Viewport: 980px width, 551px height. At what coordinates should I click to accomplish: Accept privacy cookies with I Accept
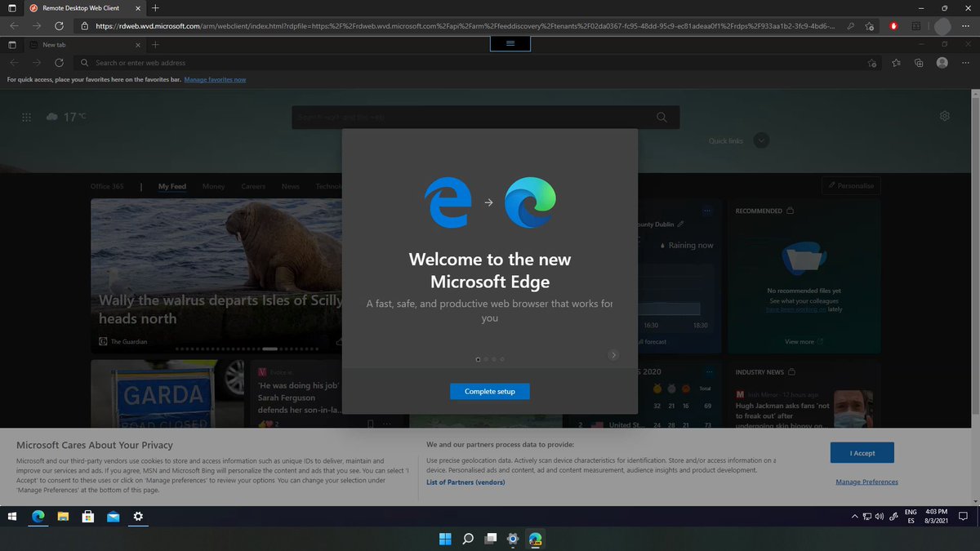862,453
